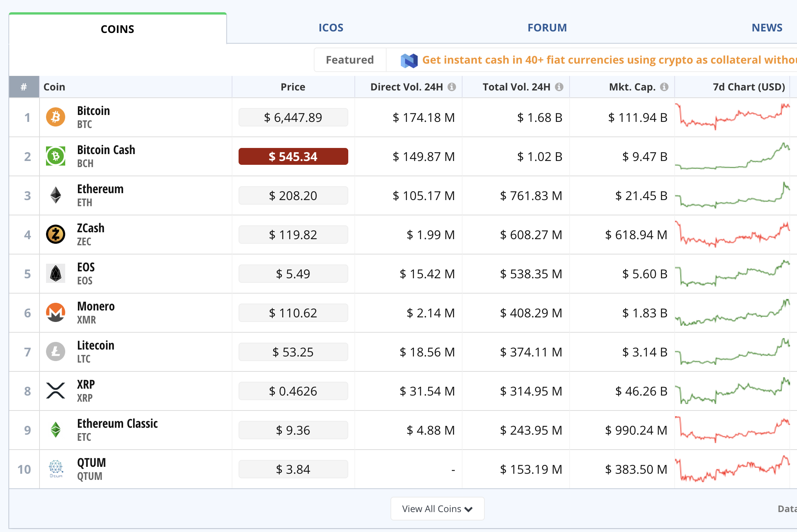Switch to the COINS tab

tap(117, 29)
